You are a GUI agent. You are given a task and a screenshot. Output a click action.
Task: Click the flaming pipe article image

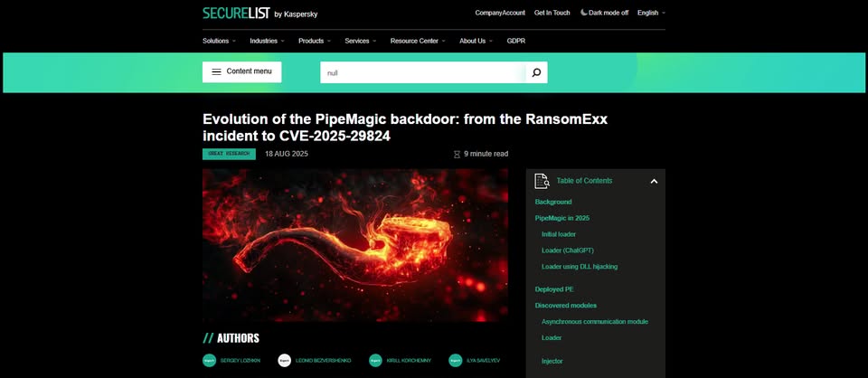355,245
